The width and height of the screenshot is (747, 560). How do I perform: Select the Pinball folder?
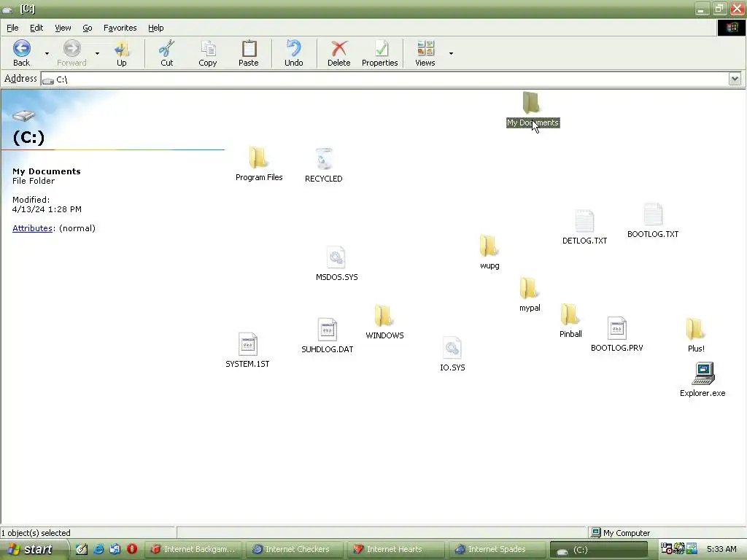(570, 321)
